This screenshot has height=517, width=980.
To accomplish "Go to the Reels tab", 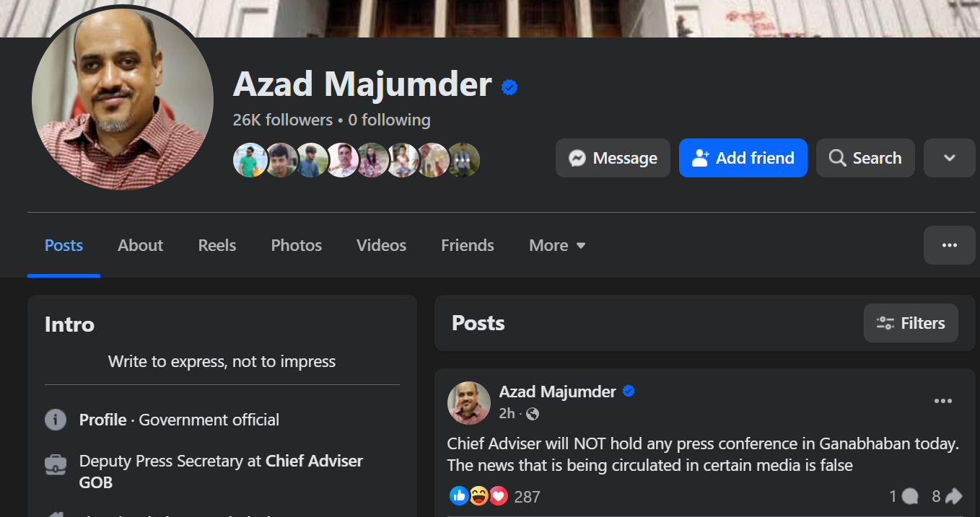I will (217, 246).
